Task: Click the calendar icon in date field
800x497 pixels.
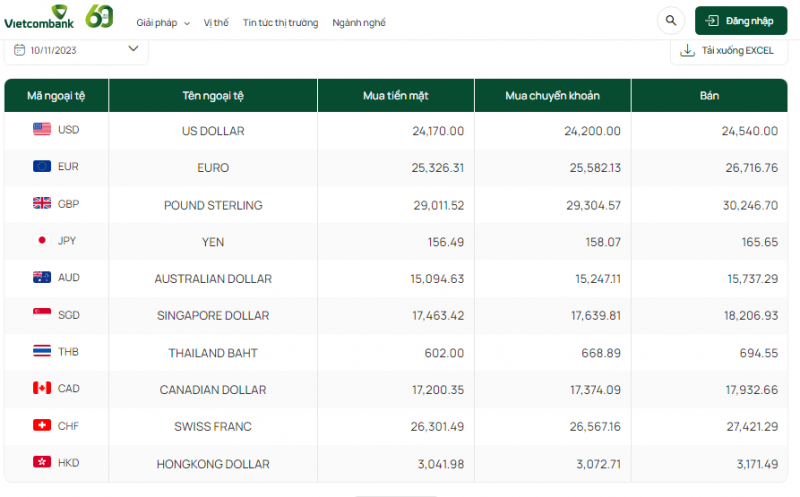Action: tap(20, 49)
